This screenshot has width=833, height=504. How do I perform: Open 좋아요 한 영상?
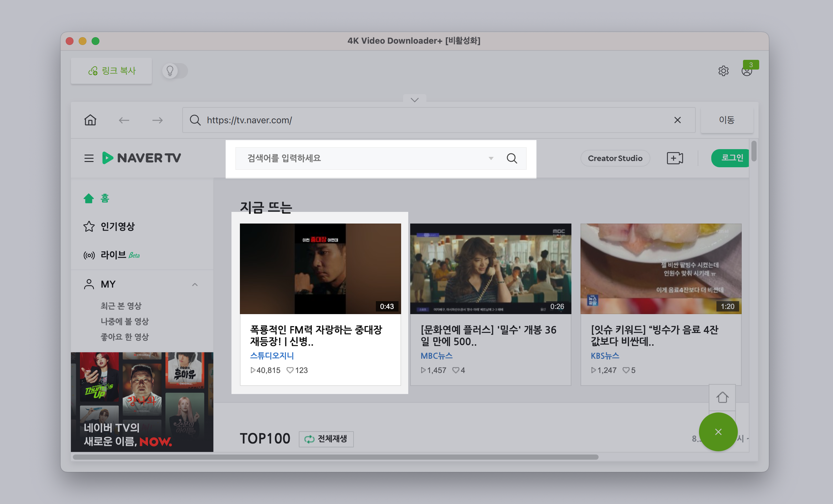125,337
